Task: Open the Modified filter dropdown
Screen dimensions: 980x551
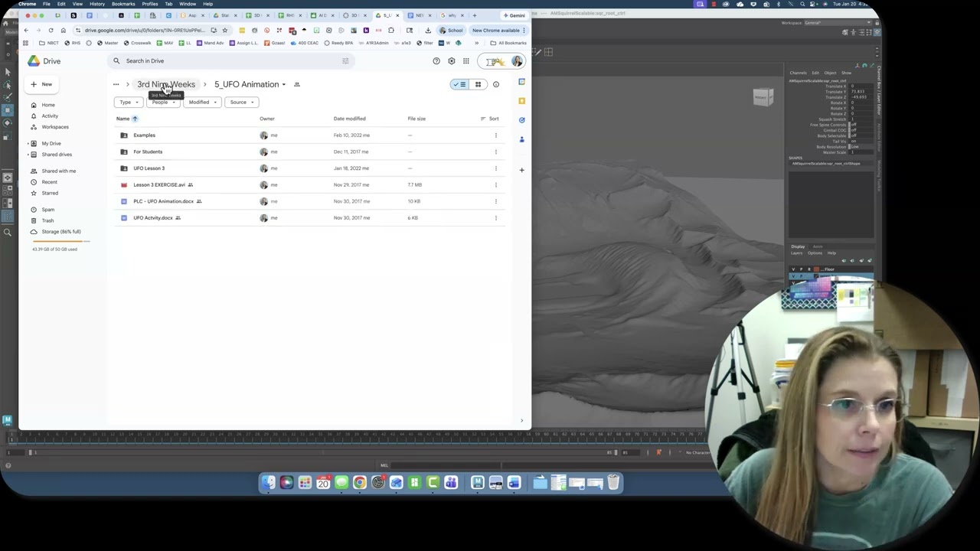Action: [202, 102]
